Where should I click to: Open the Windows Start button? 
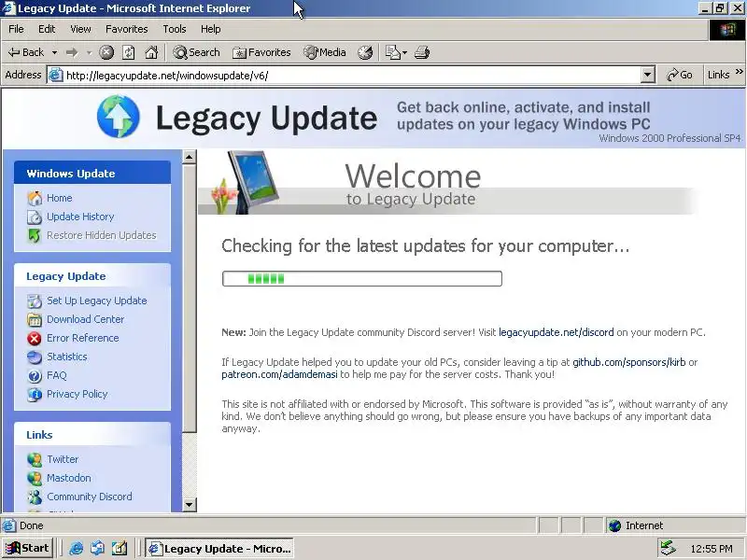click(x=28, y=549)
